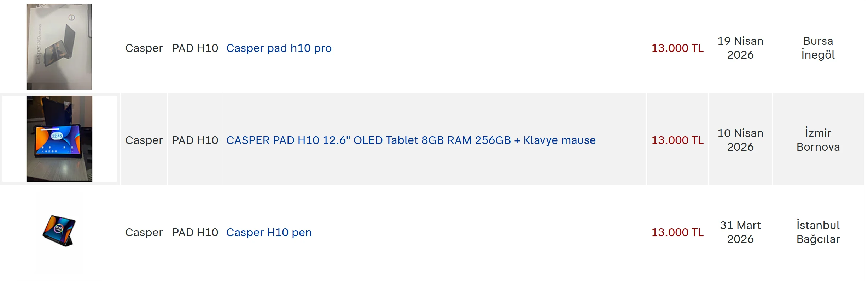Select PAD H10 model in the 19 Nisan row
868x281 pixels.
click(x=195, y=48)
